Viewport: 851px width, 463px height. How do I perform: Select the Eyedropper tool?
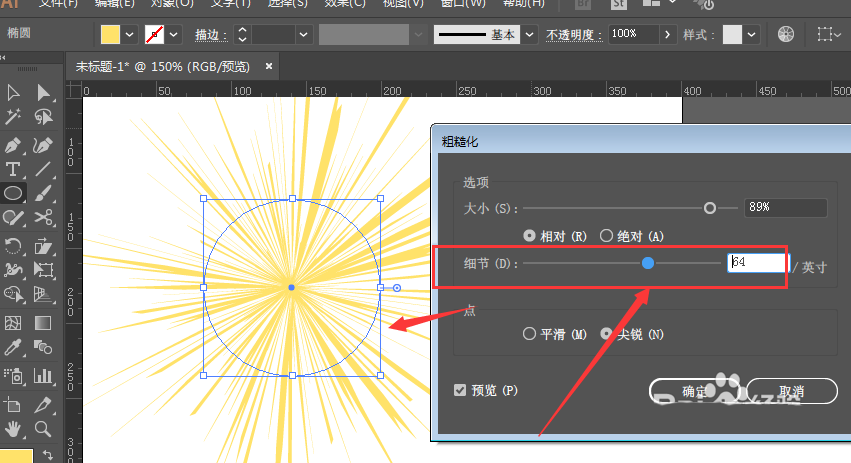click(x=13, y=347)
